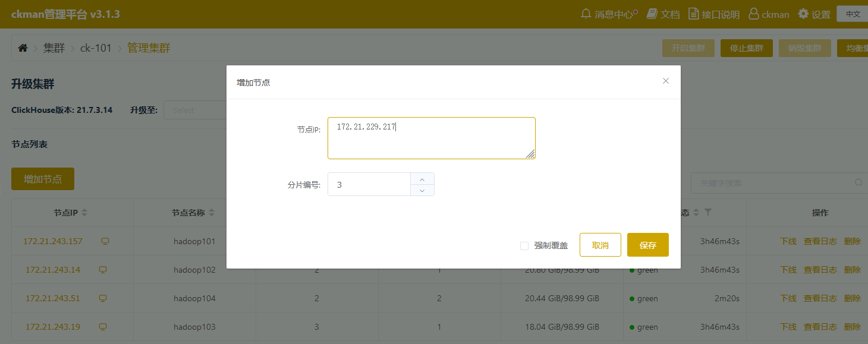Take node hadoop101 offline
Screen dimensions: 868x344
[788, 241]
